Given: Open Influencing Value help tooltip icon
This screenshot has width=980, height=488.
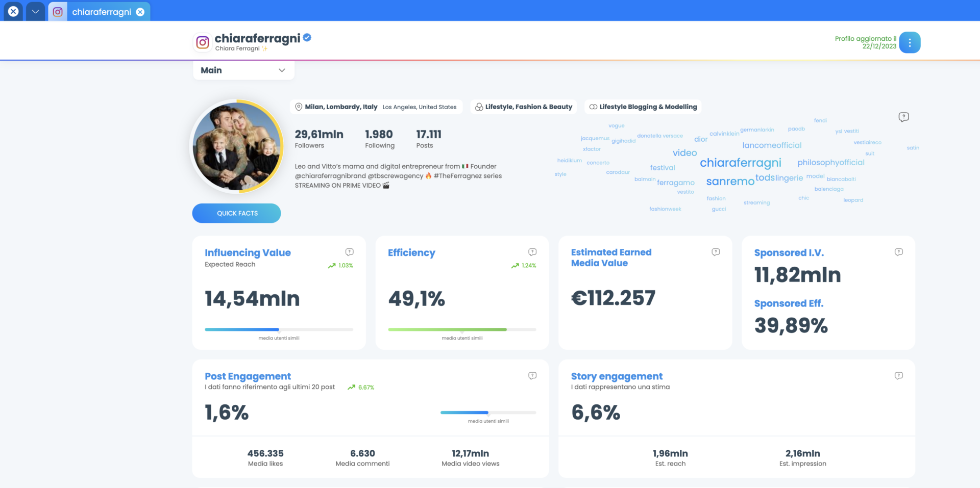Looking at the screenshot, I should [350, 252].
